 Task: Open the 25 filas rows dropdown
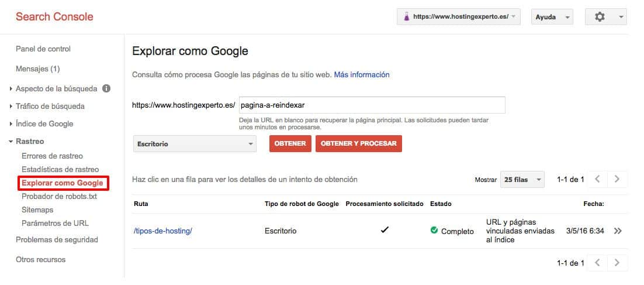coord(522,180)
